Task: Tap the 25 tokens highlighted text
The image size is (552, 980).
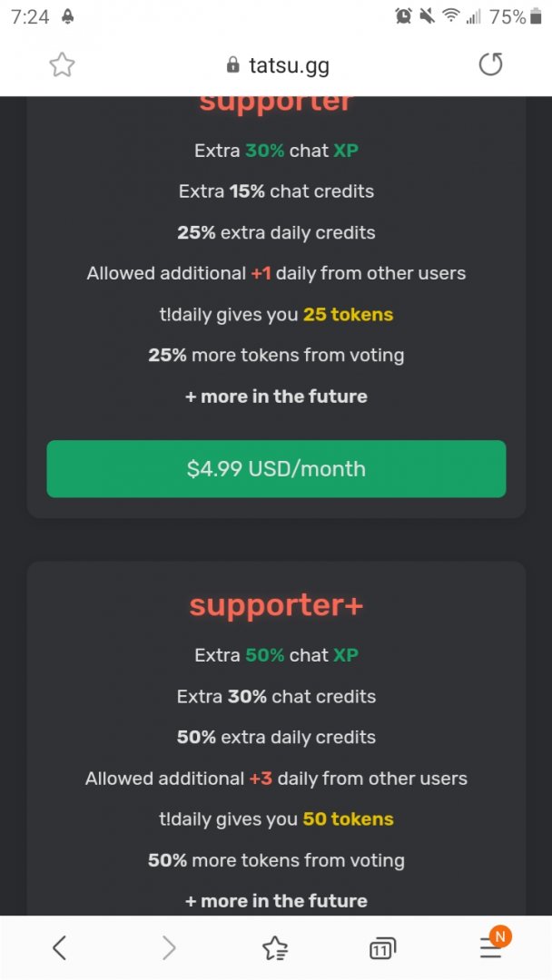Action: click(x=348, y=315)
